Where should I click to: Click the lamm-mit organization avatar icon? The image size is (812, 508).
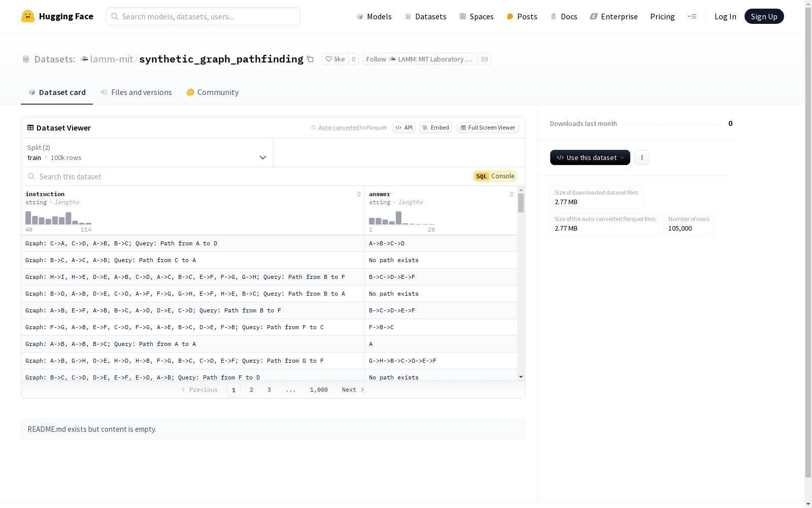pos(84,59)
